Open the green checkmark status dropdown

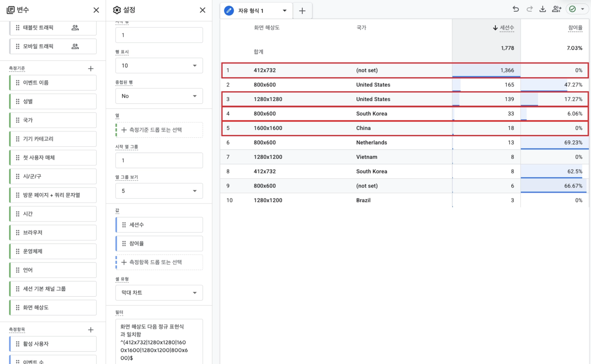(x=577, y=9)
